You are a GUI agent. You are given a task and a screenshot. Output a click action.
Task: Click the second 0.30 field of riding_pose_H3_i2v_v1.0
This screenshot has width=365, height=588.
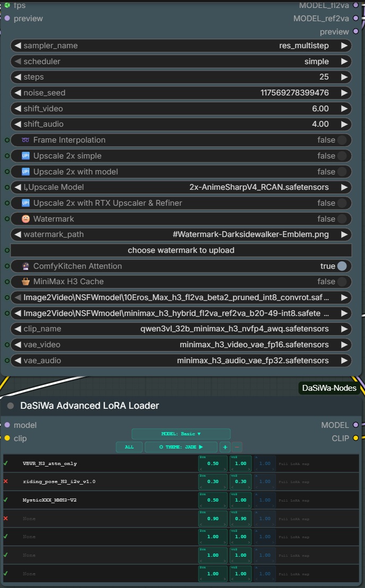[240, 481]
